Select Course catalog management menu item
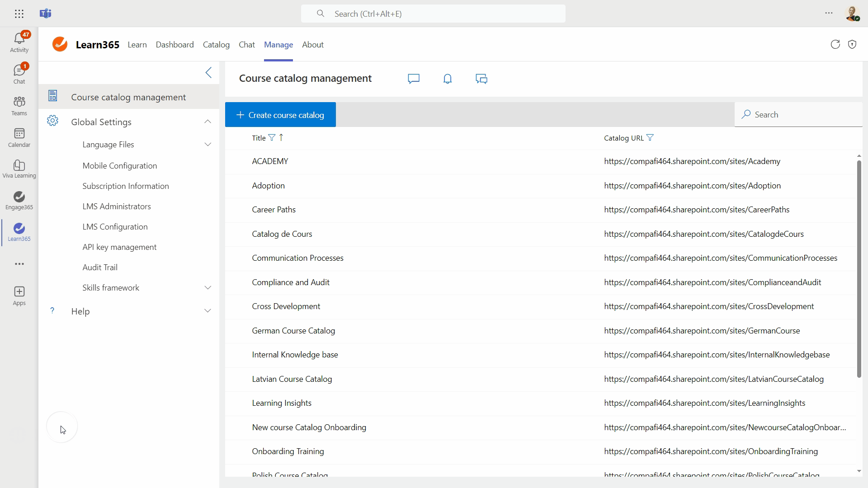This screenshot has width=868, height=488. (x=129, y=97)
